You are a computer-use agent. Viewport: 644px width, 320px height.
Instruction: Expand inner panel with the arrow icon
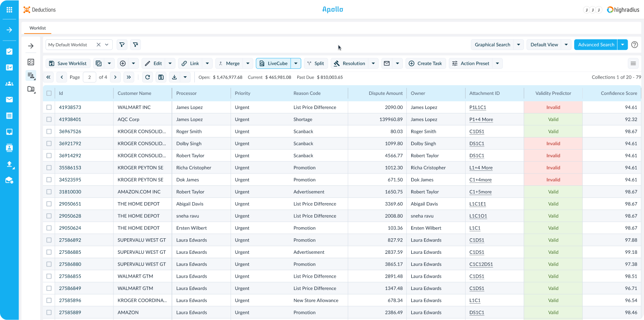31,46
